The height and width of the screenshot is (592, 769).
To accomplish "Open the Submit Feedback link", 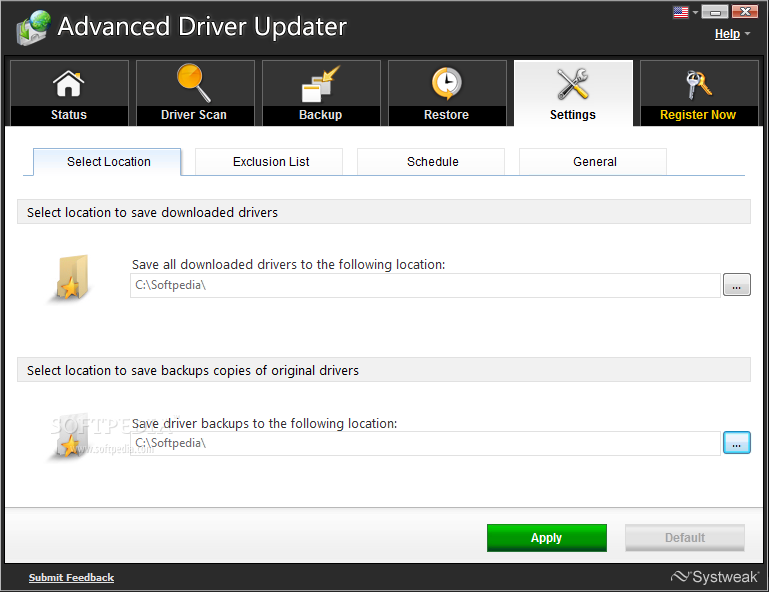I will pos(71,578).
